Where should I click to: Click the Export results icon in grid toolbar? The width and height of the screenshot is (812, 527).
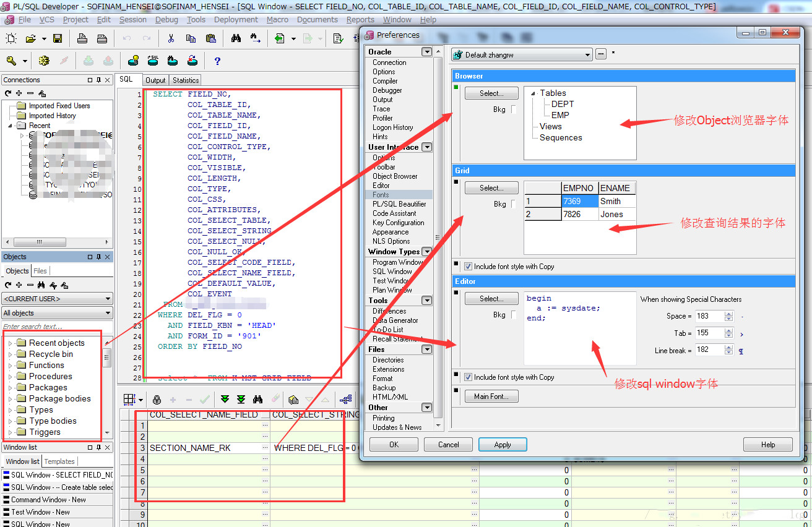(x=294, y=400)
